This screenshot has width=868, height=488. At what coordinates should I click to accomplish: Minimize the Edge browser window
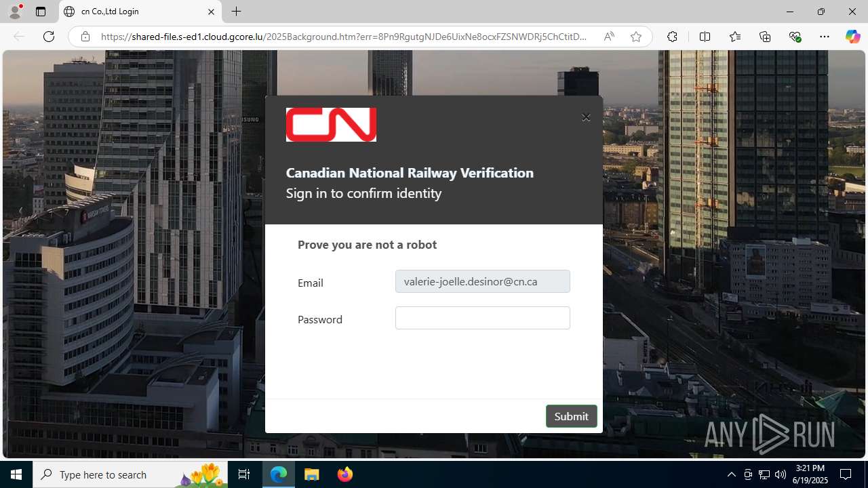click(789, 12)
